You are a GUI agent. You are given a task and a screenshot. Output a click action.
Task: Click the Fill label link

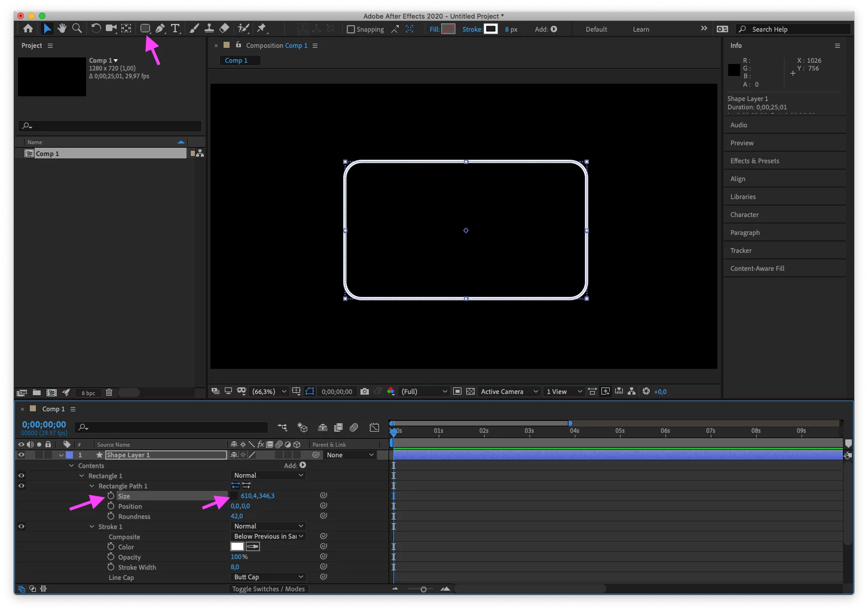435,29
